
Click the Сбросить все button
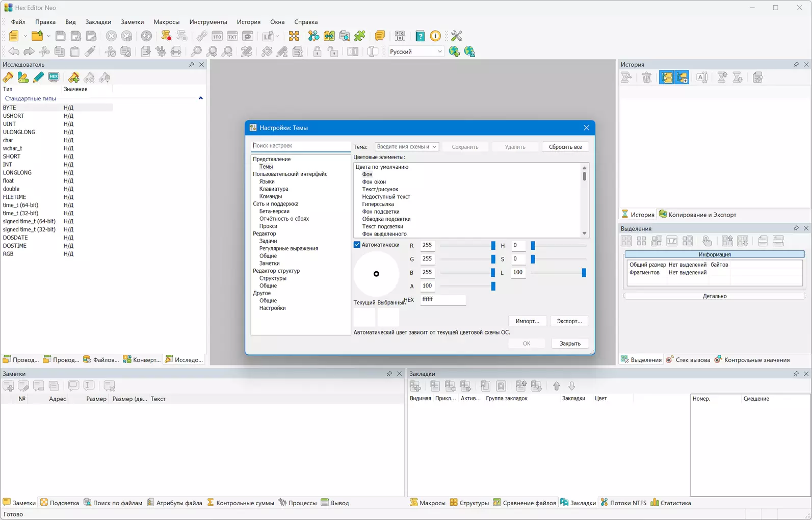(565, 147)
